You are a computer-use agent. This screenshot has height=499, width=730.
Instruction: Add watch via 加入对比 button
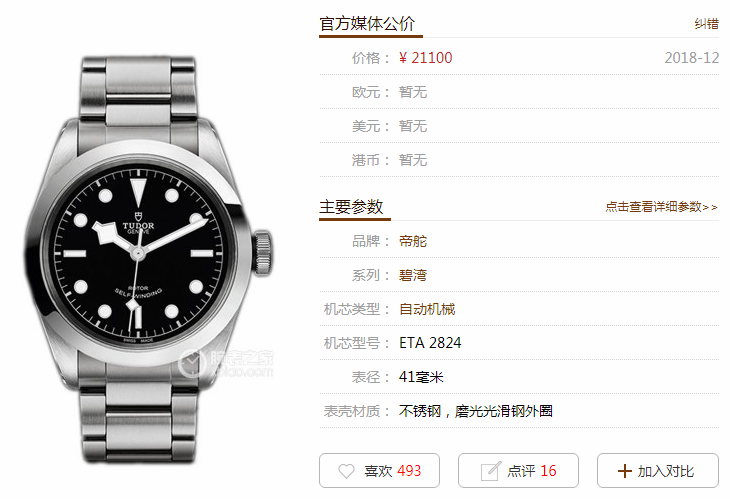pyautogui.click(x=658, y=471)
